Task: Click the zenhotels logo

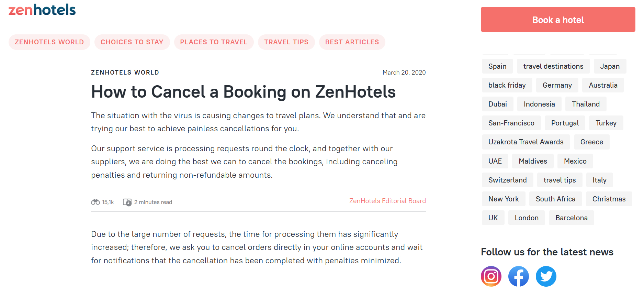Action: 42,10
